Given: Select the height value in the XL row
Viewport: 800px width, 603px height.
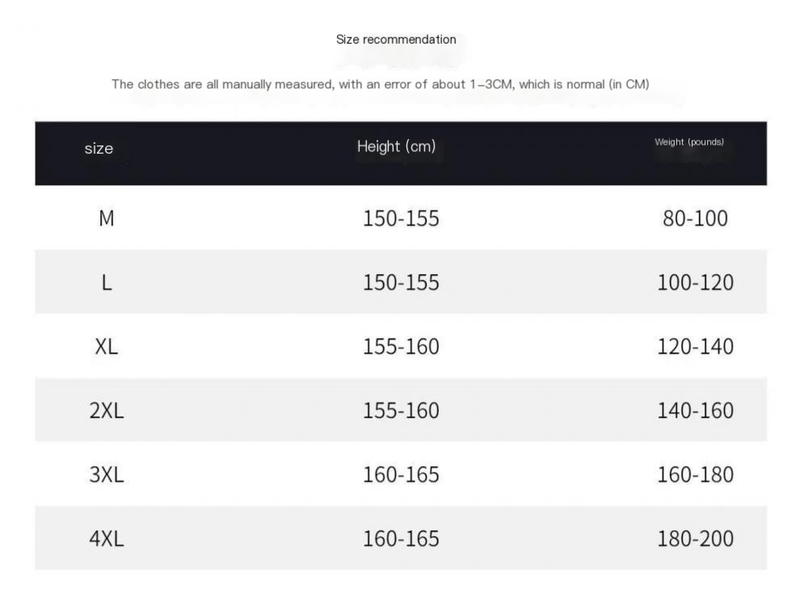Looking at the screenshot, I should click(400, 347).
